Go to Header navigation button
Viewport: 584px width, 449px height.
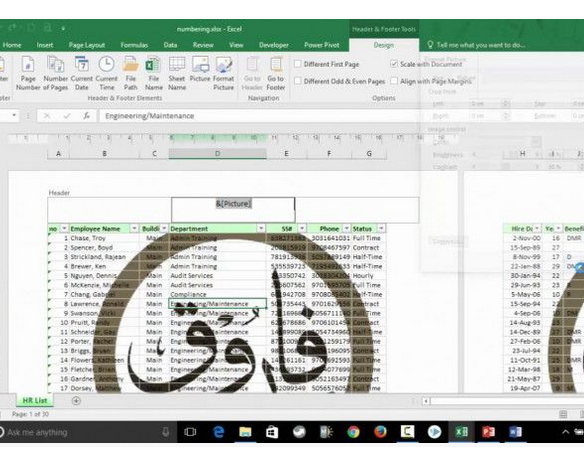click(252, 73)
